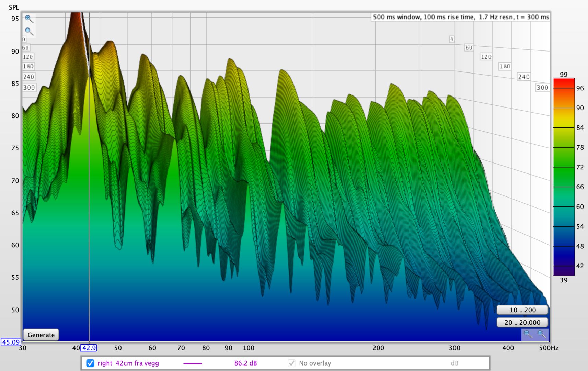Viewport: 588px width, 371px height.
Task: Click the 85 label on the SPL axis
Action: click(x=15, y=83)
